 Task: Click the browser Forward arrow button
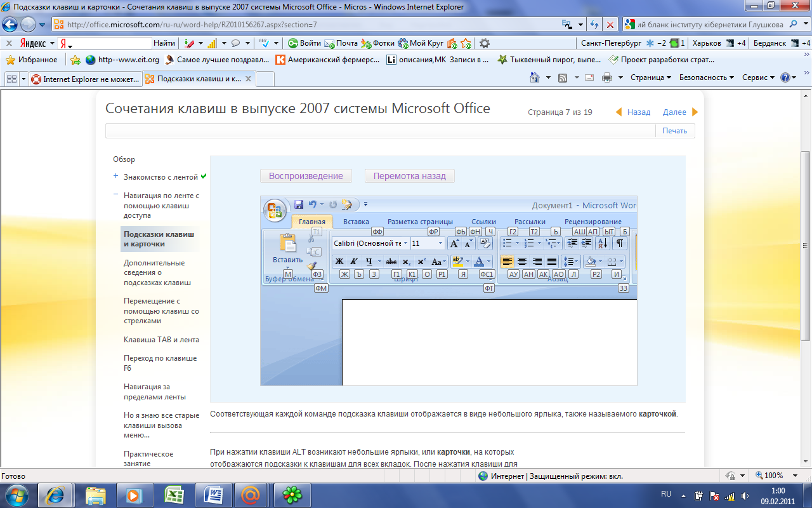tap(29, 25)
